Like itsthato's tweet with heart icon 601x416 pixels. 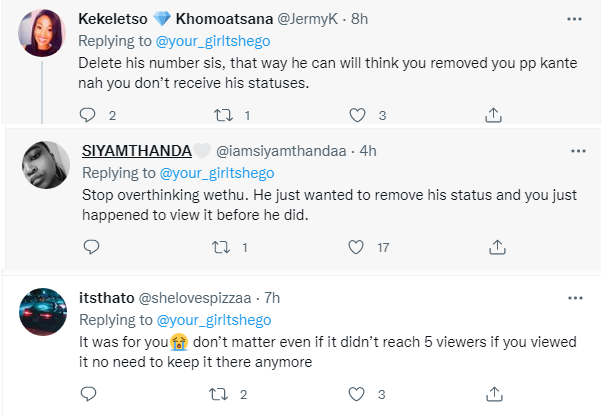356,394
